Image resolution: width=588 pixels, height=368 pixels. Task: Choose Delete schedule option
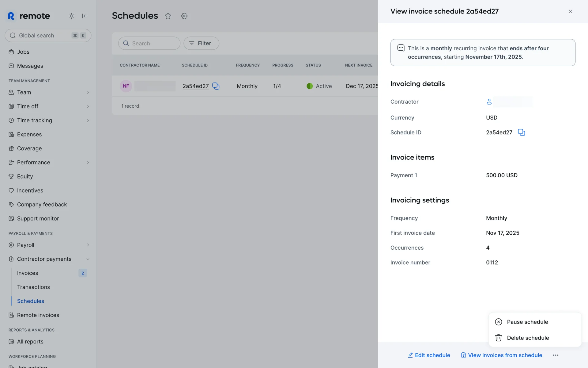click(528, 338)
